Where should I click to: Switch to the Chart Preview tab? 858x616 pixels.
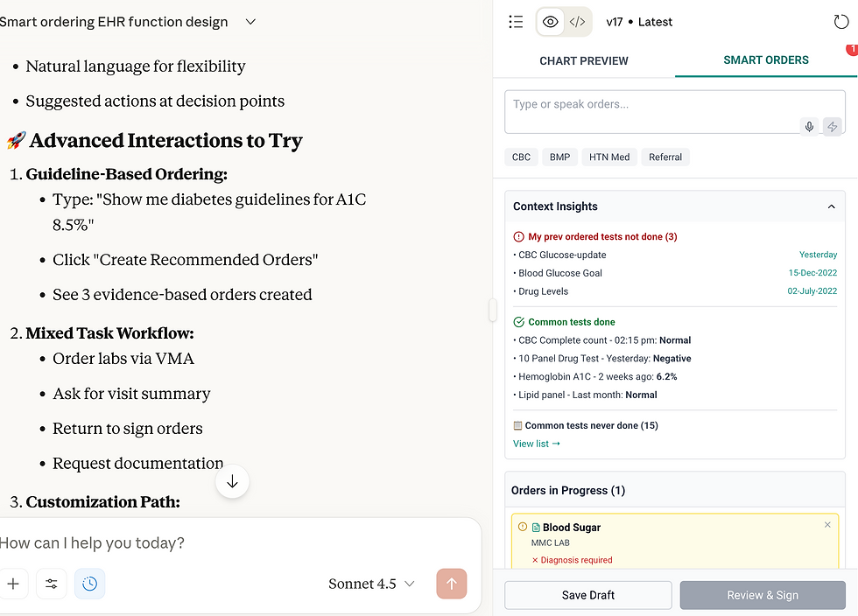point(584,60)
